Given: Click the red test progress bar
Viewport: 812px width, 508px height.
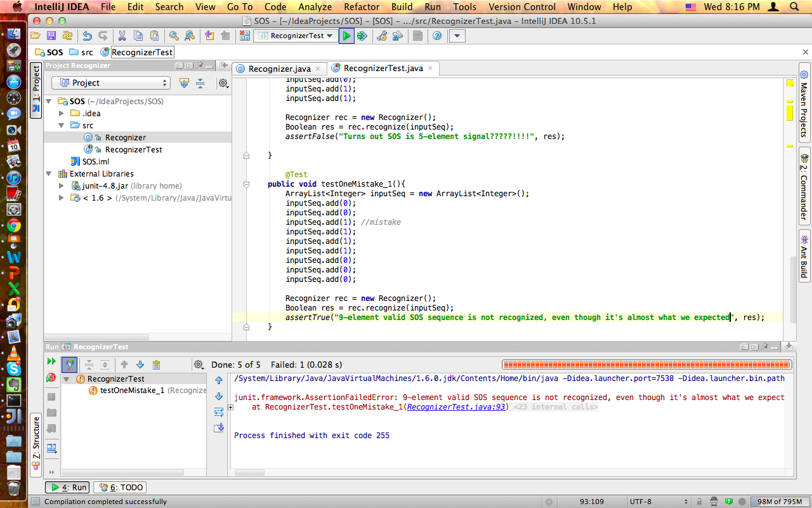Looking at the screenshot, I should coord(646,365).
